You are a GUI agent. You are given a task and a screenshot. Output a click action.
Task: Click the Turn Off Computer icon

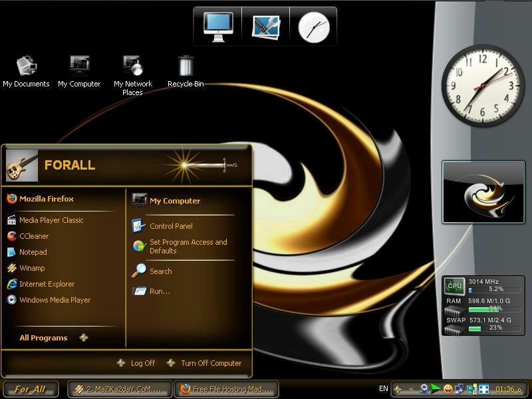tap(171, 363)
